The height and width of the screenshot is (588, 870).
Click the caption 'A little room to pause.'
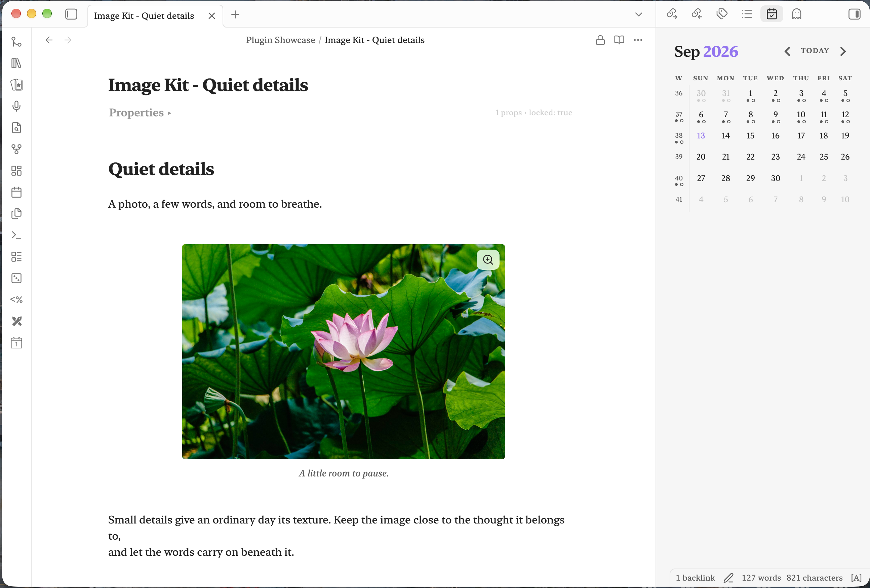point(343,473)
